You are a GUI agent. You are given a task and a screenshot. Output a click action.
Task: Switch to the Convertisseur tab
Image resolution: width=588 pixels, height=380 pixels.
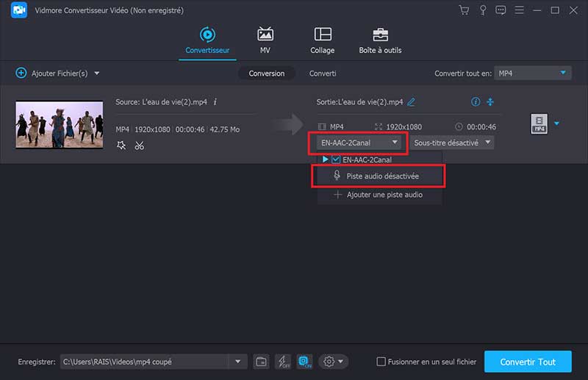coord(207,40)
